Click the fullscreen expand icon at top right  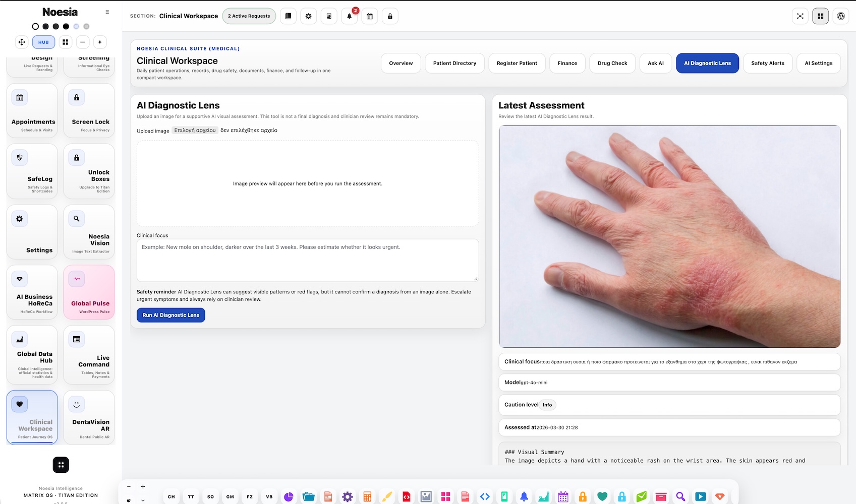click(x=800, y=16)
